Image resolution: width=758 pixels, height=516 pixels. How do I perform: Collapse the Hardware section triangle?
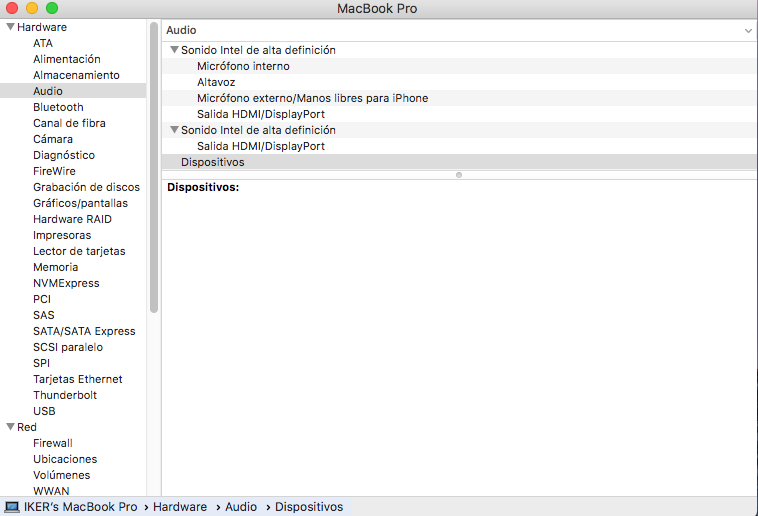[10, 27]
